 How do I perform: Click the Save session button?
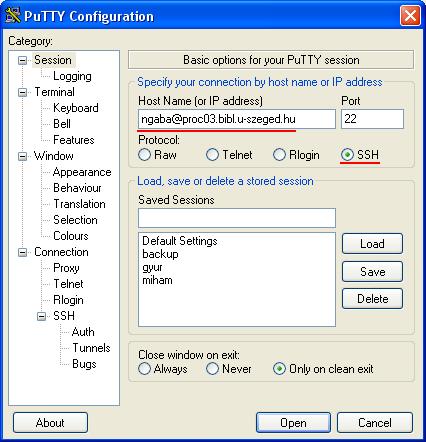click(x=372, y=271)
